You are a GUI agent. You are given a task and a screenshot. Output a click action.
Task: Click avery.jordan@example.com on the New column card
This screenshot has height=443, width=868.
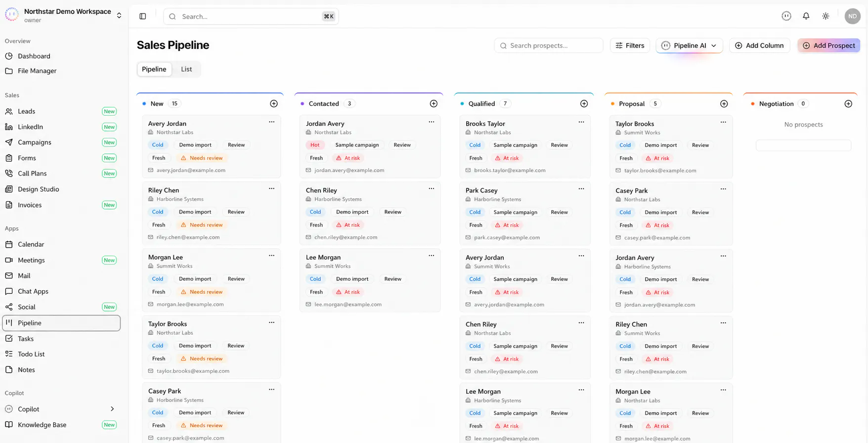click(191, 170)
